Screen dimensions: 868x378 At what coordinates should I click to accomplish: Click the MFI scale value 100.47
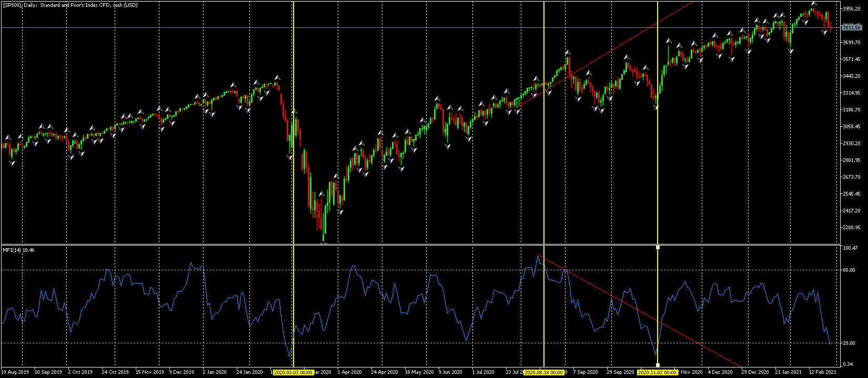tap(850, 248)
